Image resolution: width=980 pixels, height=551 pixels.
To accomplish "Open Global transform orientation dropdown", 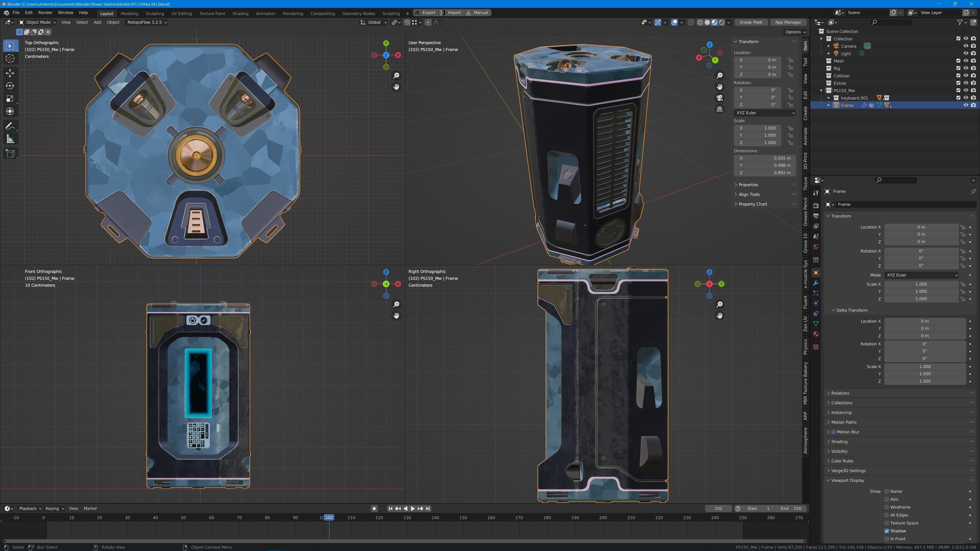I will [374, 22].
